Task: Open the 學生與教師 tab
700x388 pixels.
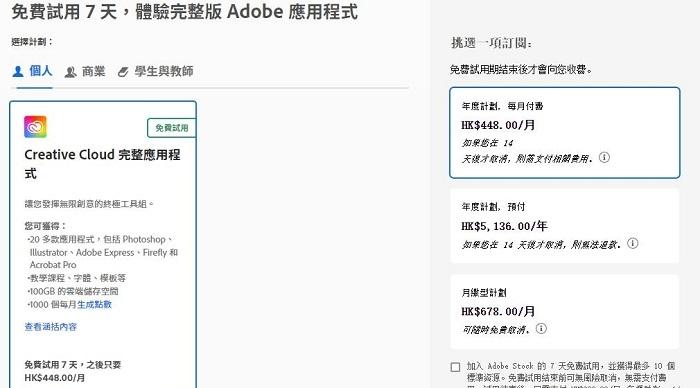Action: (155, 71)
